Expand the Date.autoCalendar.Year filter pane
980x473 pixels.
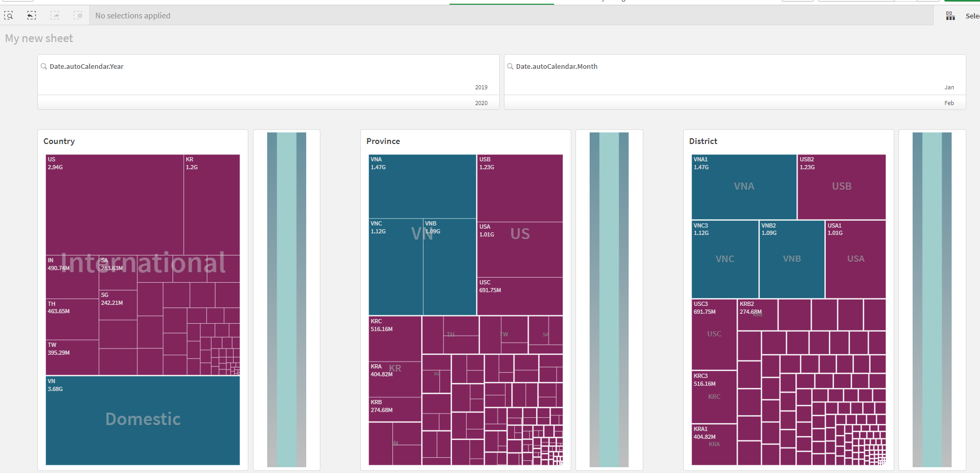tap(86, 66)
